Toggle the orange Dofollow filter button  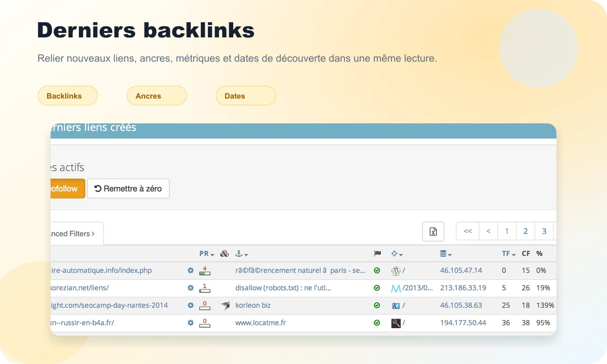pyautogui.click(x=67, y=189)
